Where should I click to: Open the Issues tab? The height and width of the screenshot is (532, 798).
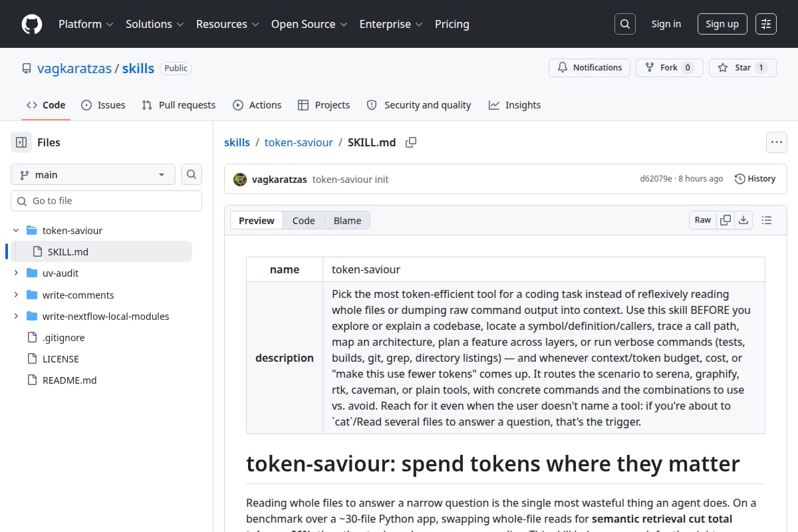[103, 105]
